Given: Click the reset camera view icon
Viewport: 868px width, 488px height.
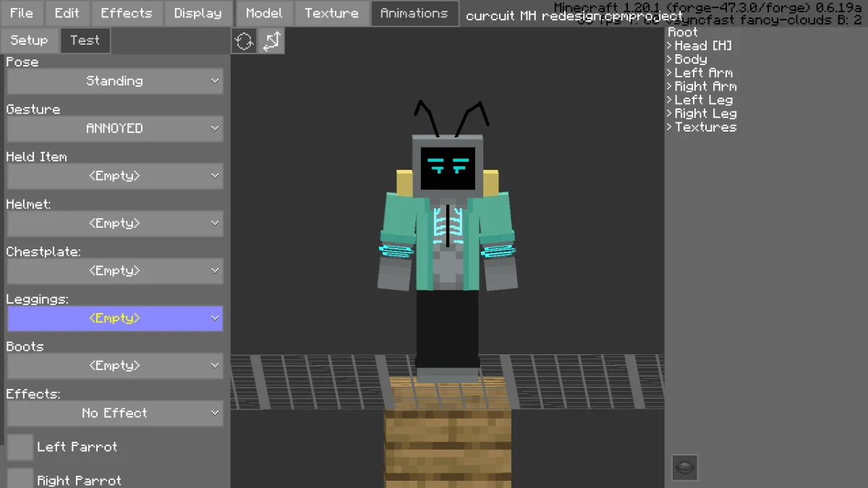Looking at the screenshot, I should (x=244, y=41).
